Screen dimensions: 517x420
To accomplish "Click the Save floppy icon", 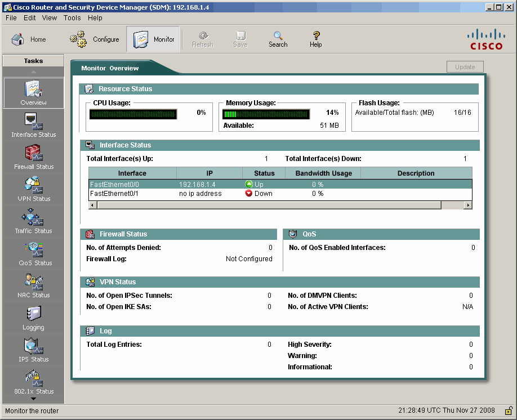I will coord(240,39).
